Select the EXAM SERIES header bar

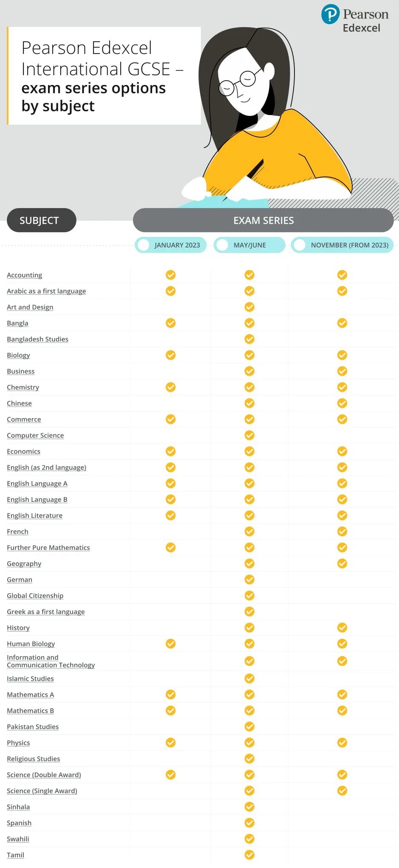(263, 220)
